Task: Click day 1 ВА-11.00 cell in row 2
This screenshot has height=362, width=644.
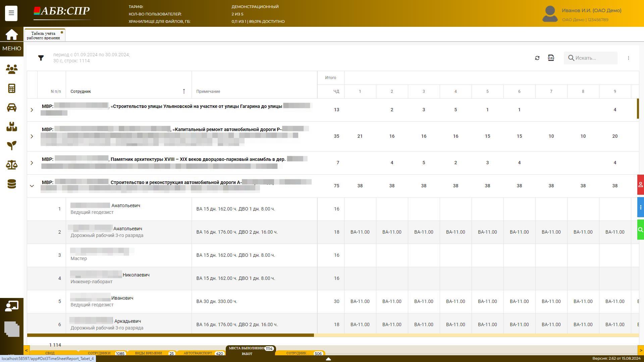Action: [x=360, y=232]
